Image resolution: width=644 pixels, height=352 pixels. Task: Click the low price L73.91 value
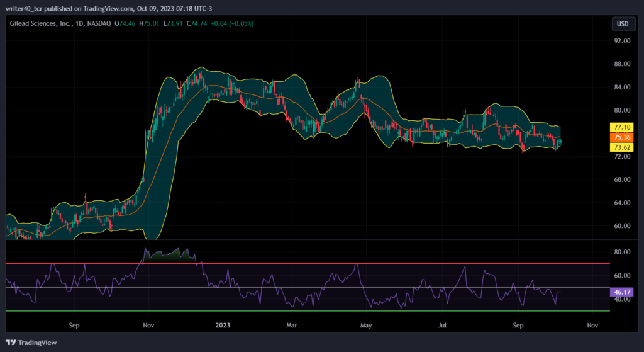[174, 24]
